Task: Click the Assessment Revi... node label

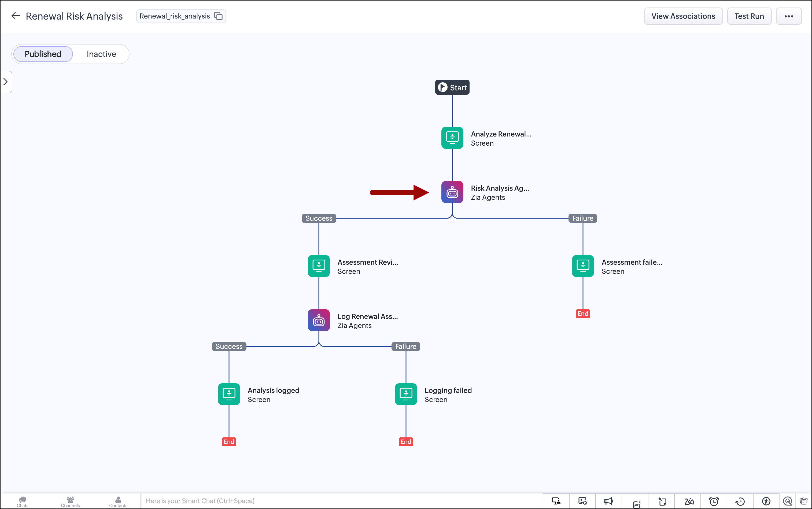Action: coord(368,262)
